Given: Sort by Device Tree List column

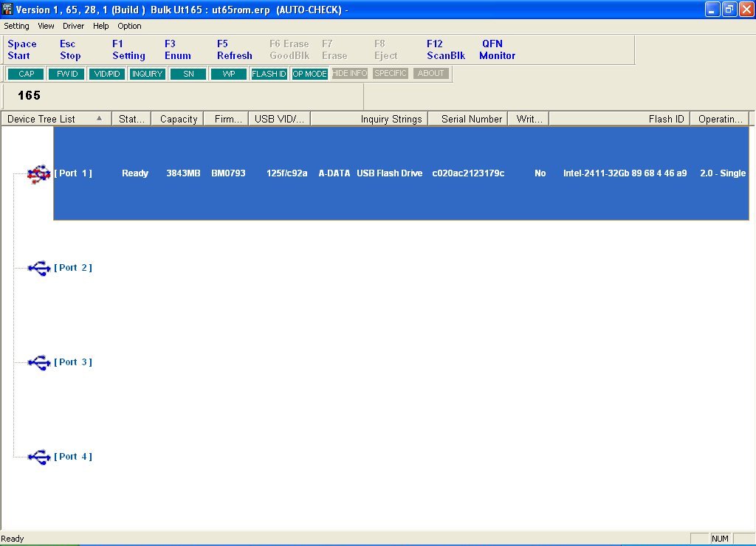Looking at the screenshot, I should (56, 119).
